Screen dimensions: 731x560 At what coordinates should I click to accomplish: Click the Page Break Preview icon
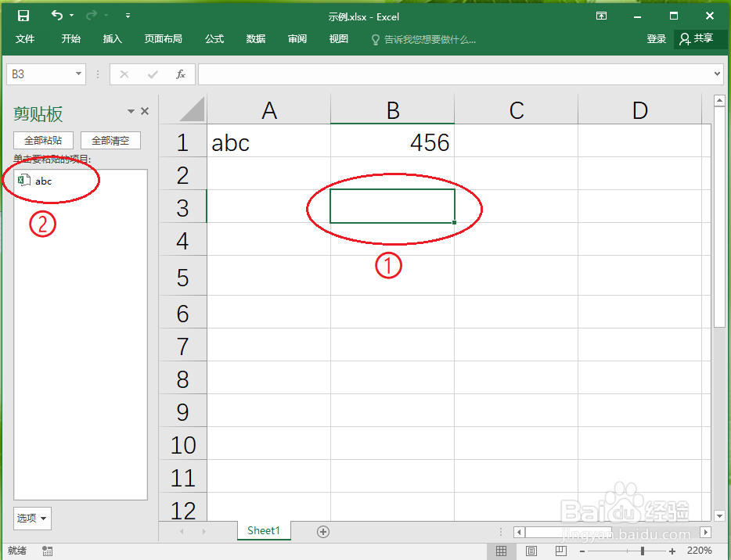[560, 550]
